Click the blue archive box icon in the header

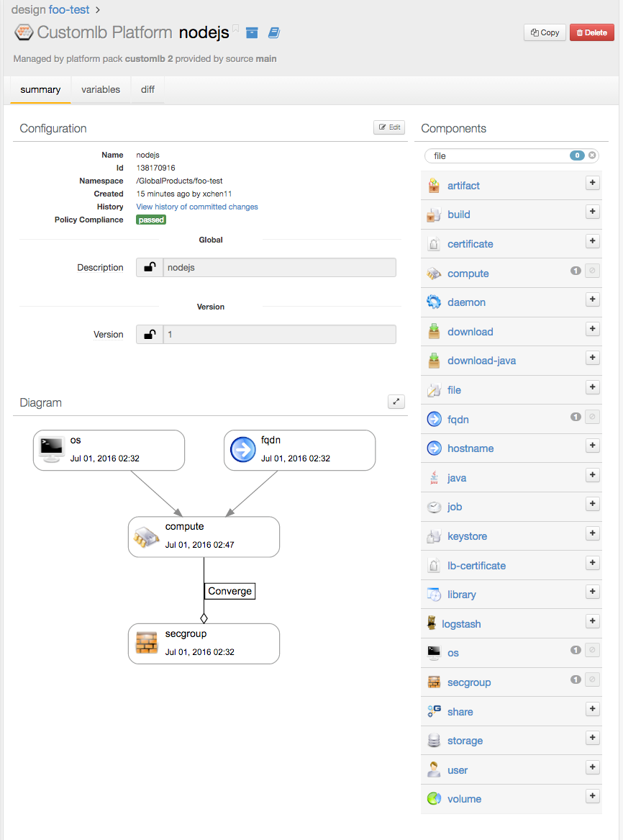point(251,32)
